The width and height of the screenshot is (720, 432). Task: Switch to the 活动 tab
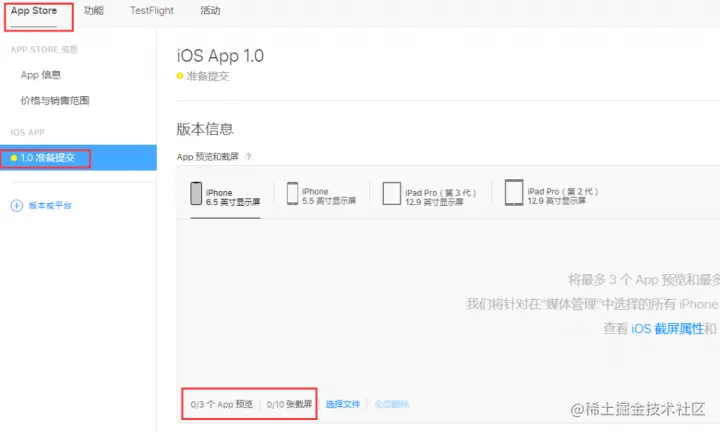coord(210,10)
